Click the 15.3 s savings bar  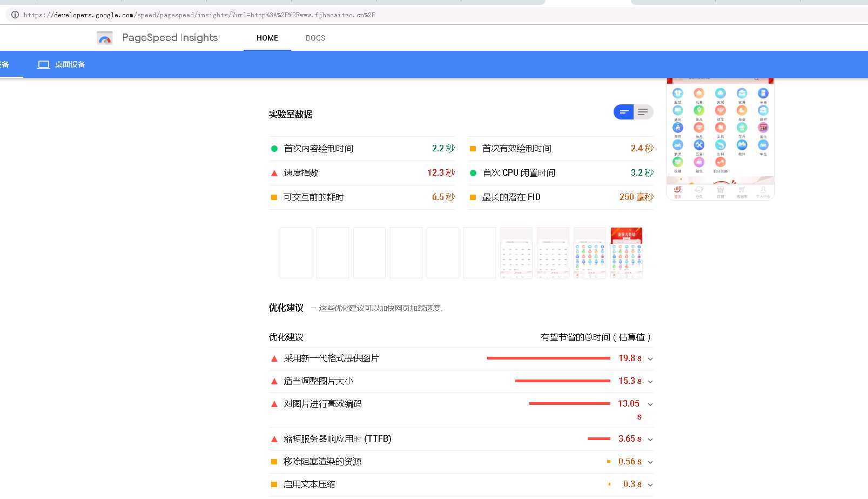563,381
